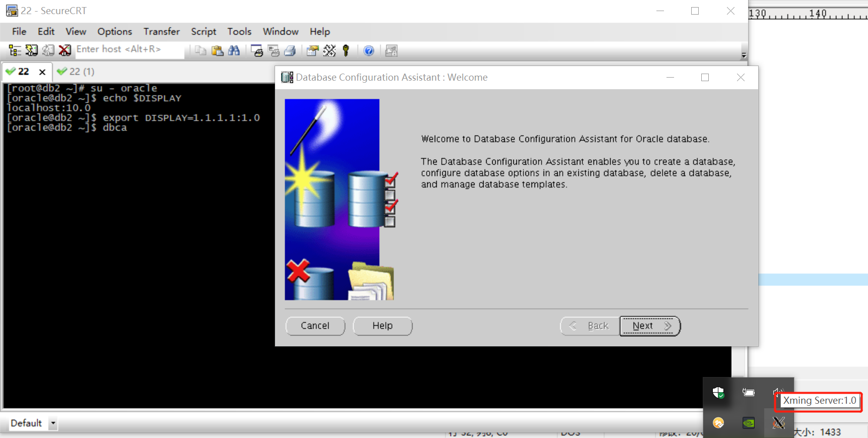This screenshot has width=868, height=438.
Task: Open the Script menu
Action: (x=204, y=31)
